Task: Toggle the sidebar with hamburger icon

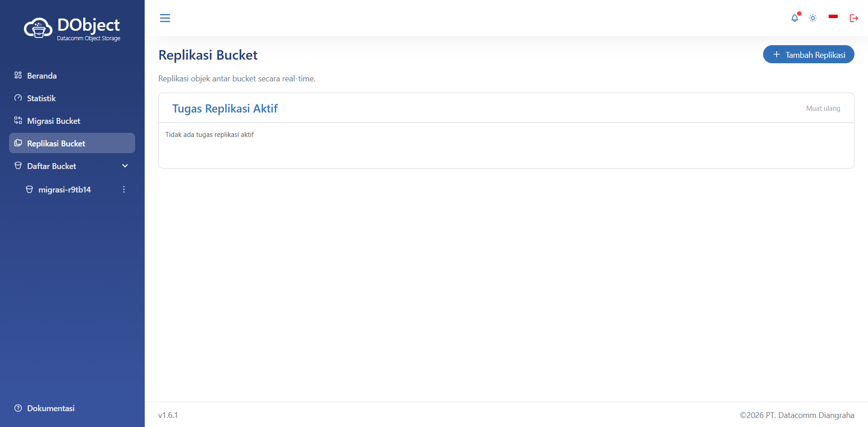Action: [165, 18]
